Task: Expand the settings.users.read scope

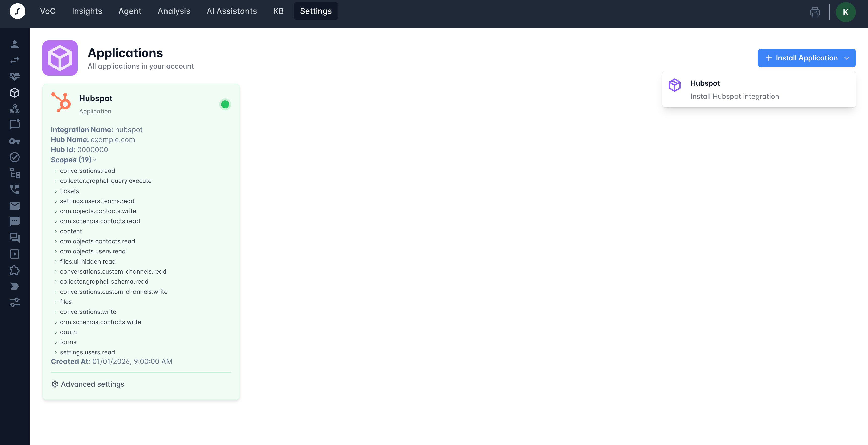Action: [x=85, y=352]
